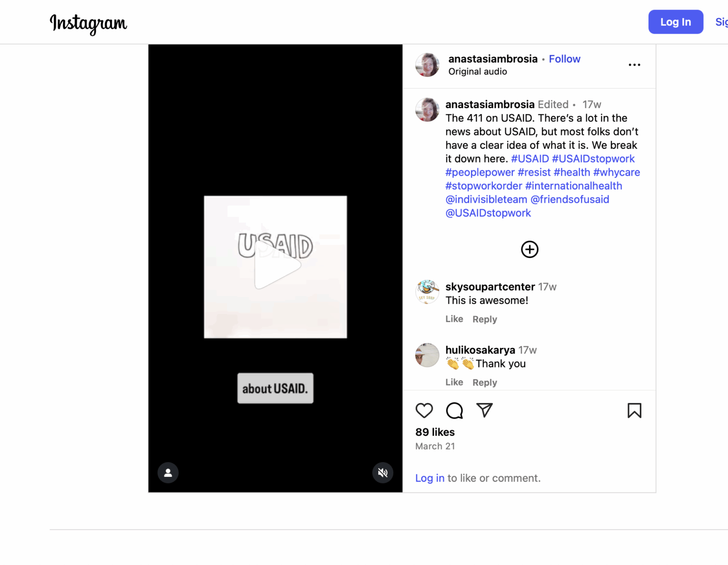Show tagged people on the video
The image size is (728, 565).
coord(168,473)
